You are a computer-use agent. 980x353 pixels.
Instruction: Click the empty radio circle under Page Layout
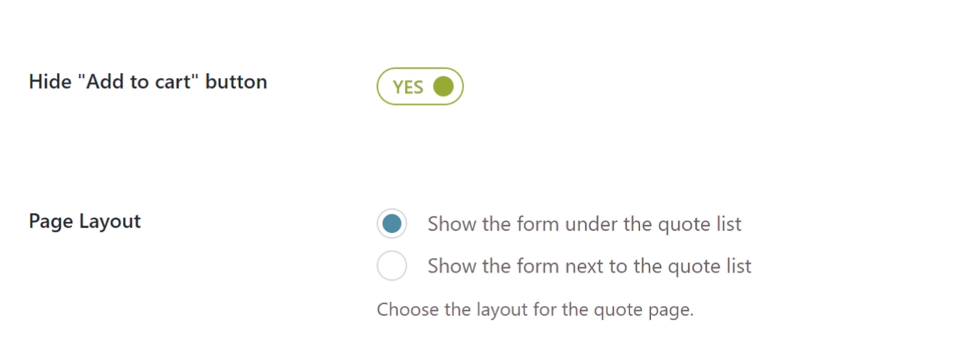pos(392,267)
